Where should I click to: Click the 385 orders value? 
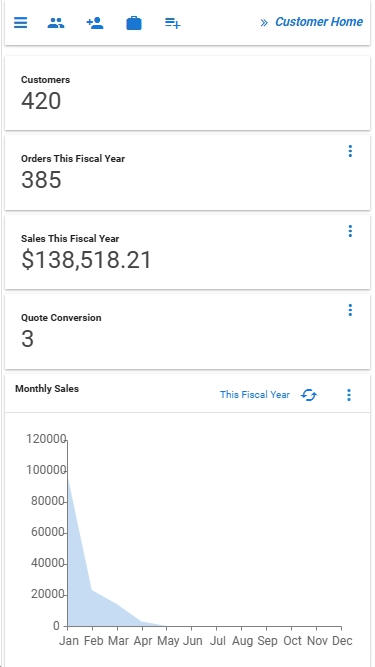(41, 180)
